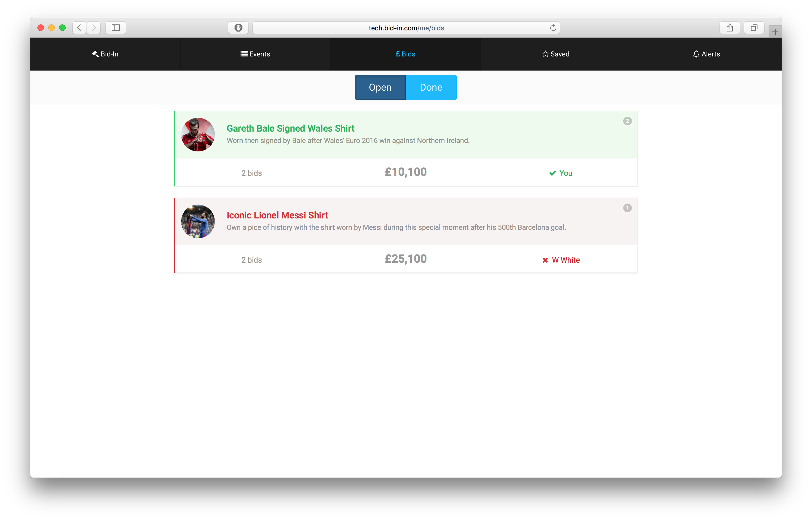This screenshot has height=521, width=812.
Task: Click the address bar URL field
Action: pos(406,28)
